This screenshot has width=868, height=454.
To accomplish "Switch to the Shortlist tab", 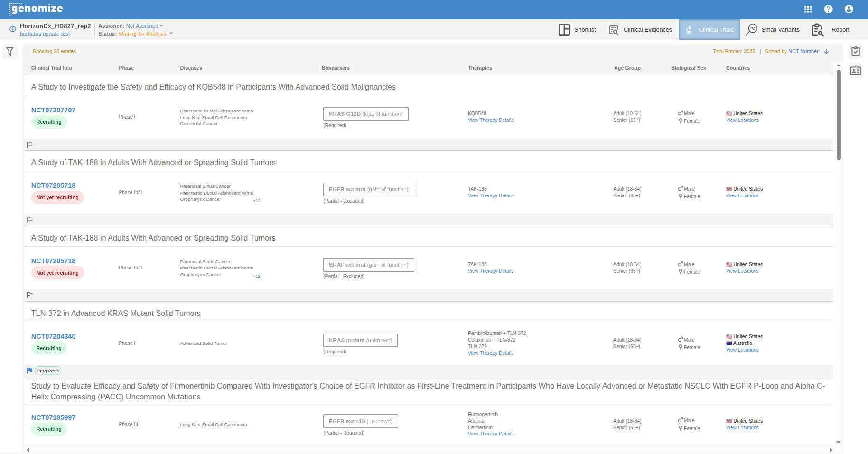I will coord(577,30).
